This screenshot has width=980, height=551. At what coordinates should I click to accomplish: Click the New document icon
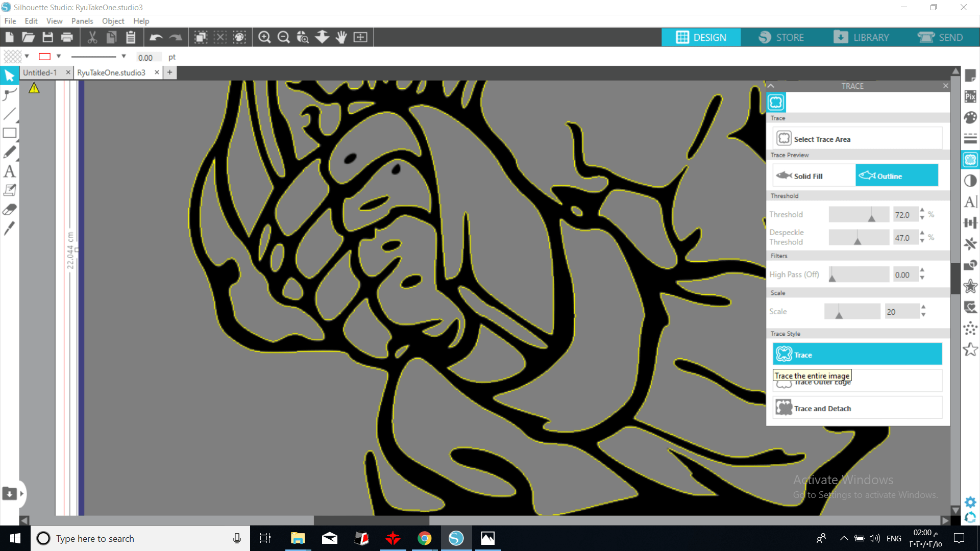9,37
